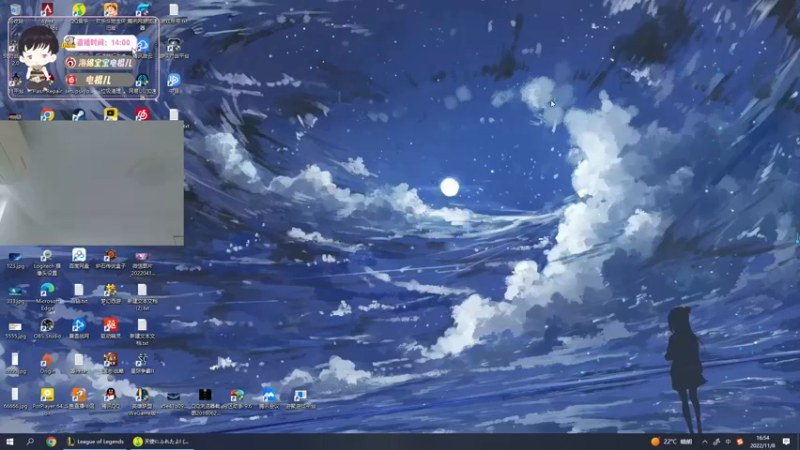Open the weather widget showing 22°C

pyautogui.click(x=672, y=441)
